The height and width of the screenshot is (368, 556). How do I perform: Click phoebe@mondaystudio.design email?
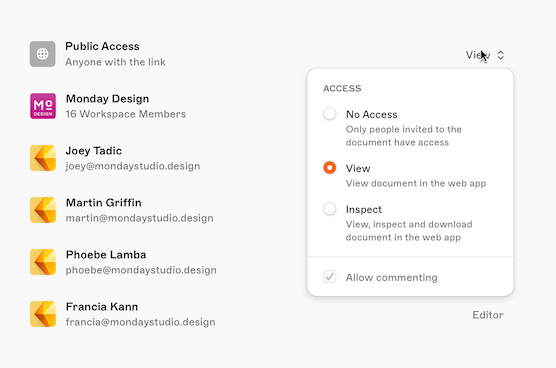(x=141, y=270)
